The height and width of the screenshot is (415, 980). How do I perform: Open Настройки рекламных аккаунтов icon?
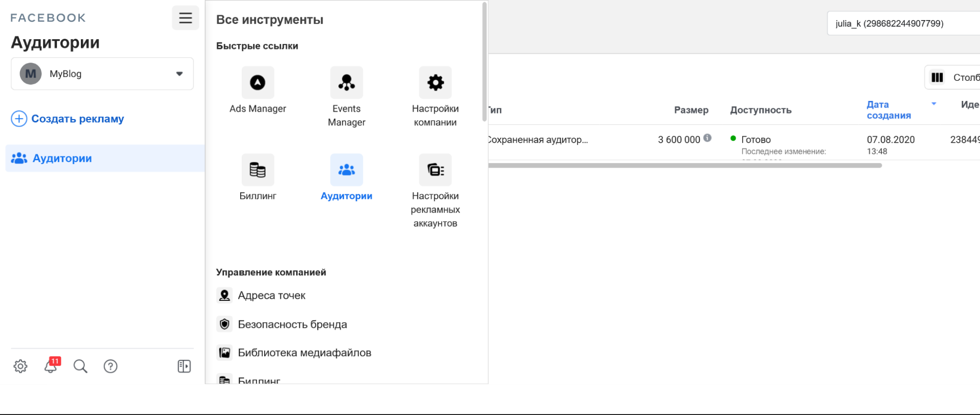coord(435,170)
